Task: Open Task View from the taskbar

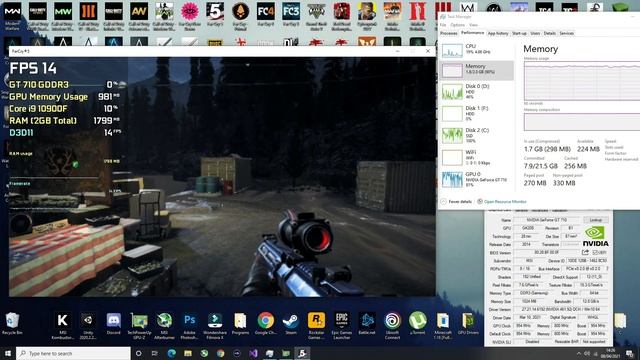Action: (155, 353)
